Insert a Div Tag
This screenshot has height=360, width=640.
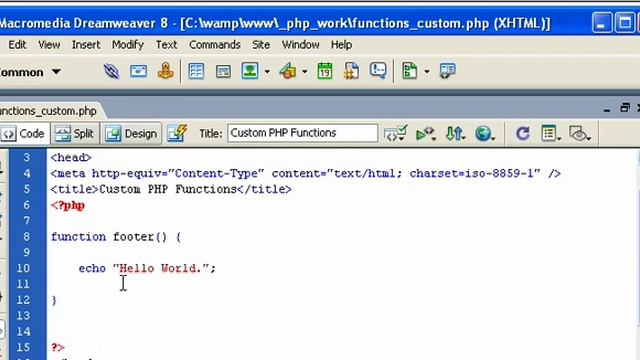[223, 72]
